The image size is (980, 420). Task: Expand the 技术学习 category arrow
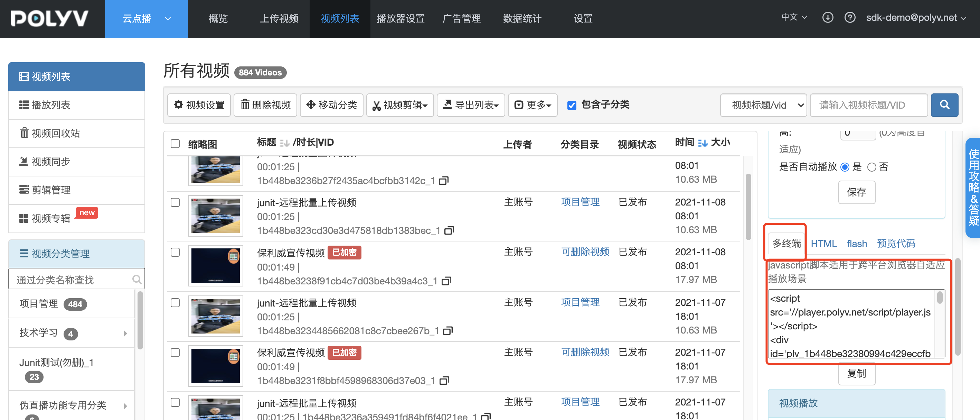click(125, 334)
